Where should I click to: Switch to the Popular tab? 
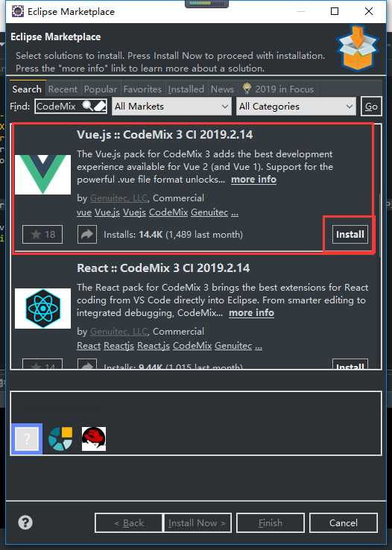tap(101, 89)
